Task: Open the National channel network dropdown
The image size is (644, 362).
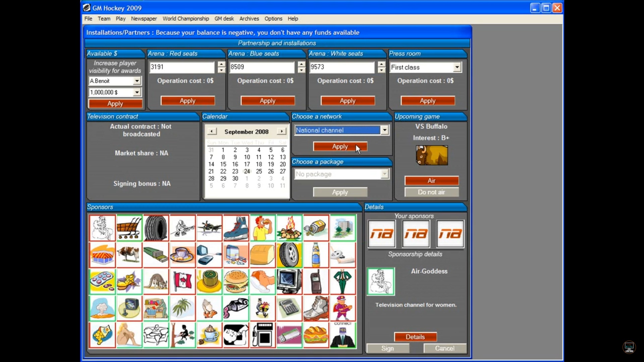Action: click(385, 130)
